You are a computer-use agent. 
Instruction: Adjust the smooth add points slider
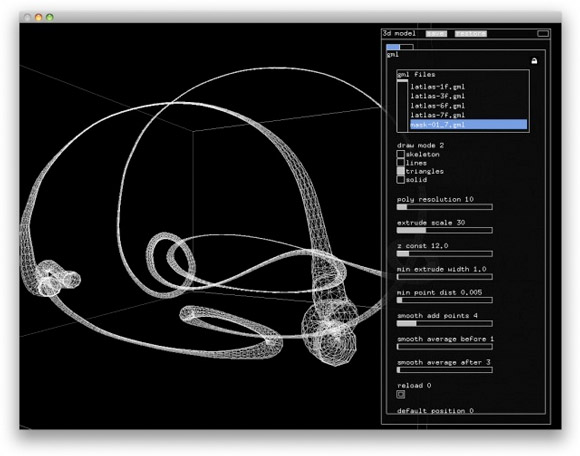[445, 324]
